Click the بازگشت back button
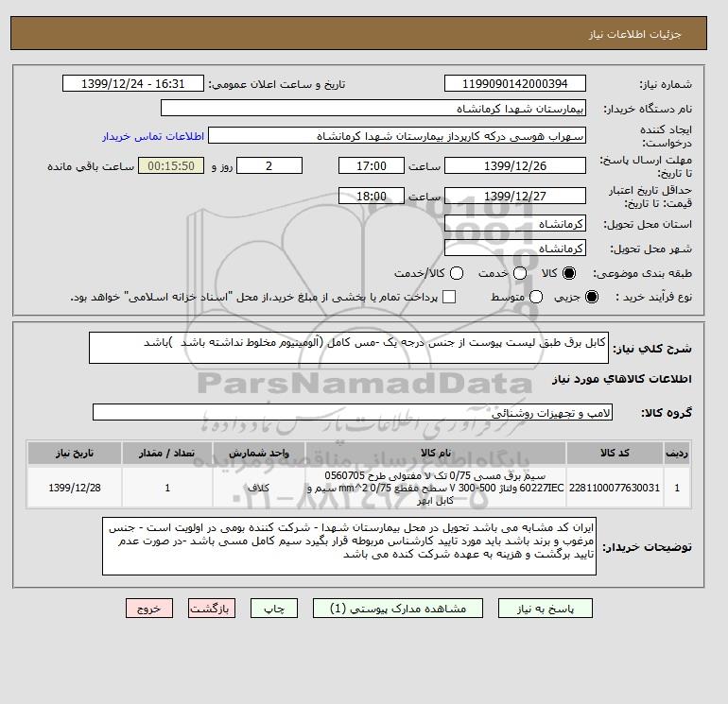728x704 pixels. [212, 609]
